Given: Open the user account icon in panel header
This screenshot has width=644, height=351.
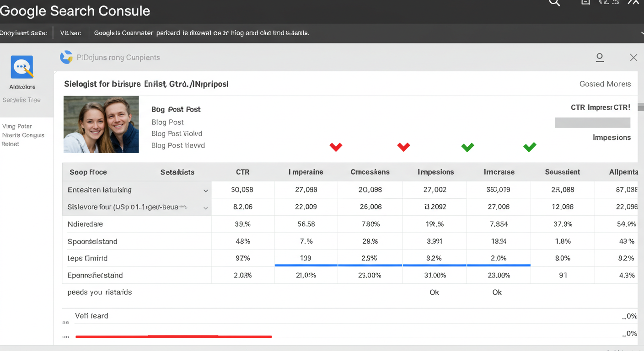Looking at the screenshot, I should (600, 57).
